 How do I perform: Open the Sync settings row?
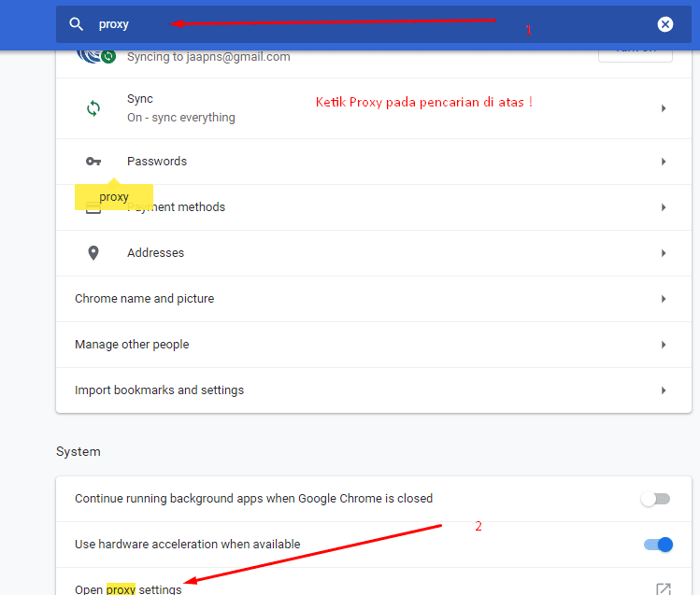point(374,108)
